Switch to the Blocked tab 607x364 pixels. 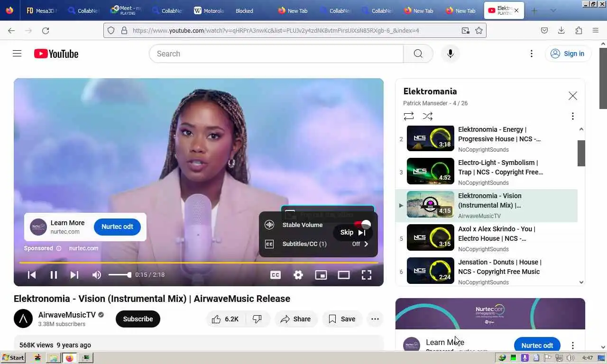(x=245, y=10)
